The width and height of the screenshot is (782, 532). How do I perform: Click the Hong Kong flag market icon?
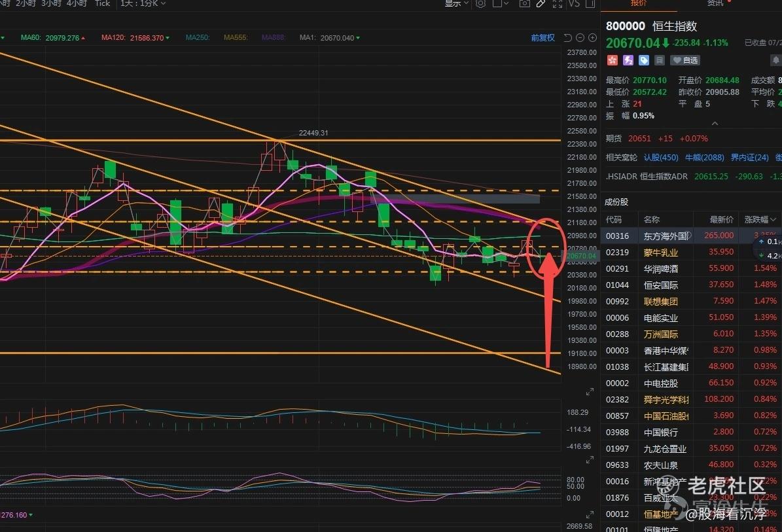point(612,60)
